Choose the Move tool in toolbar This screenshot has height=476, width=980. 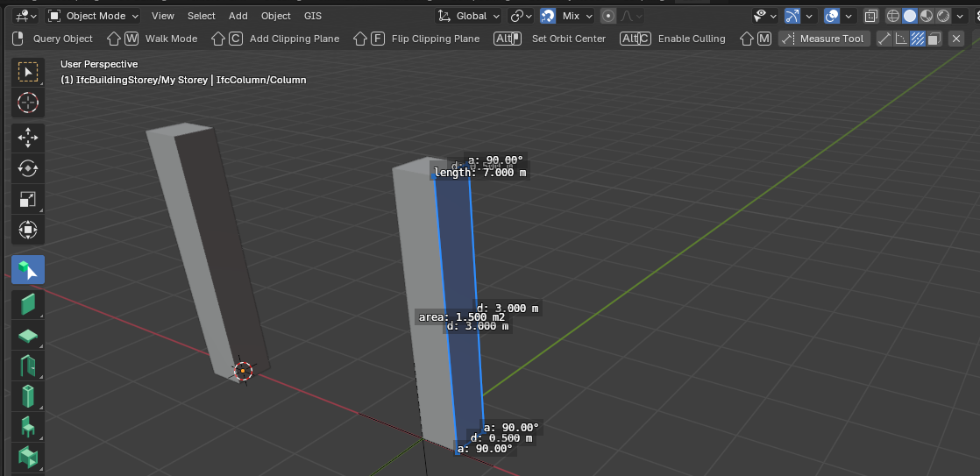click(x=28, y=138)
